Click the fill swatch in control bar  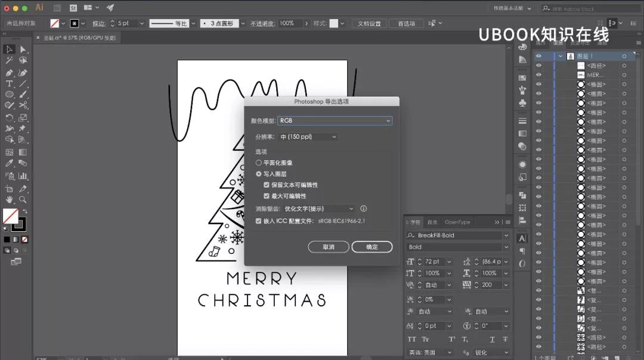coord(55,24)
